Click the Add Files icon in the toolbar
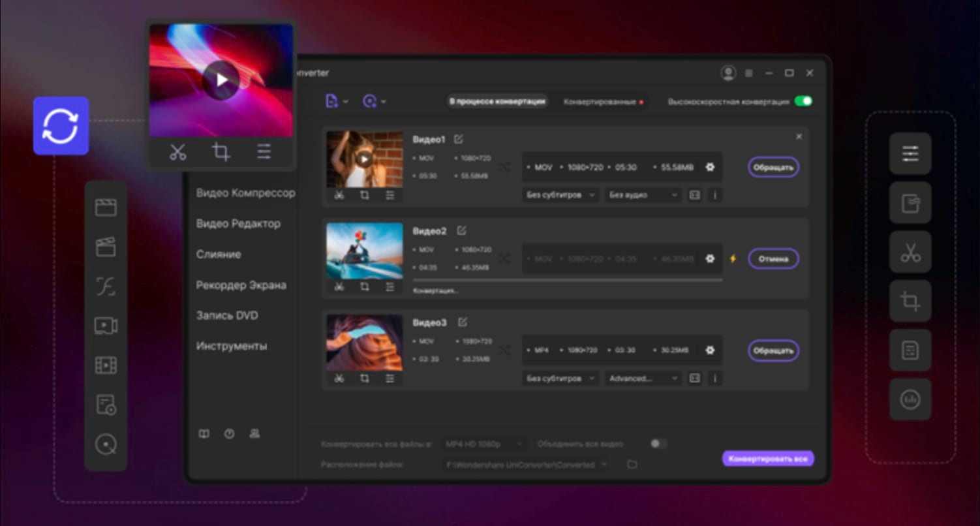 point(331,102)
